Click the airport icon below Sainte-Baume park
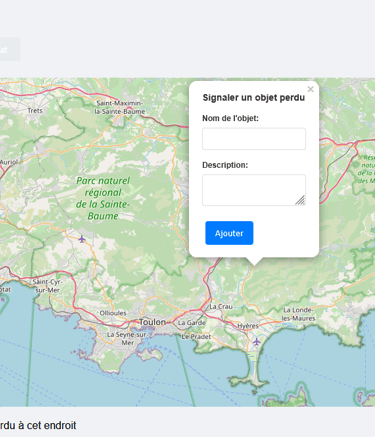This screenshot has width=375, height=437. point(82,239)
